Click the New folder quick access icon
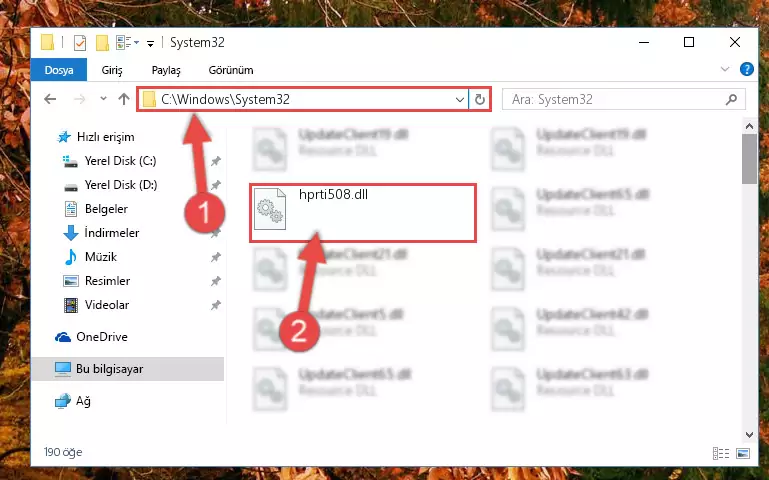This screenshot has height=480, width=769. click(x=102, y=43)
